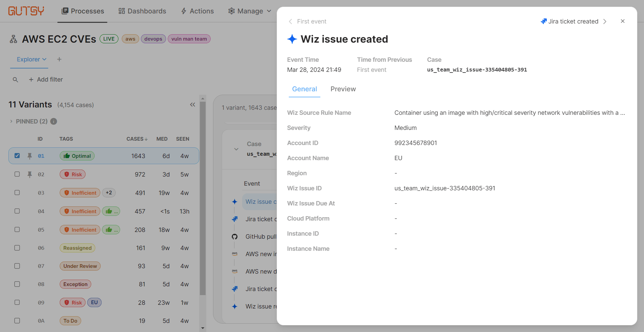Collapse the variants panel with double chevron
The width and height of the screenshot is (644, 332).
pos(193,105)
